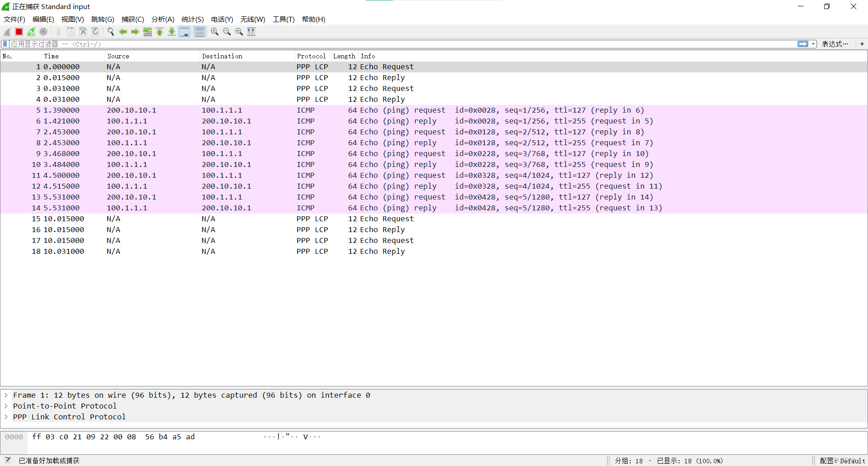Open the 文件(F) menu
Image resolution: width=868 pixels, height=466 pixels.
pyautogui.click(x=14, y=19)
